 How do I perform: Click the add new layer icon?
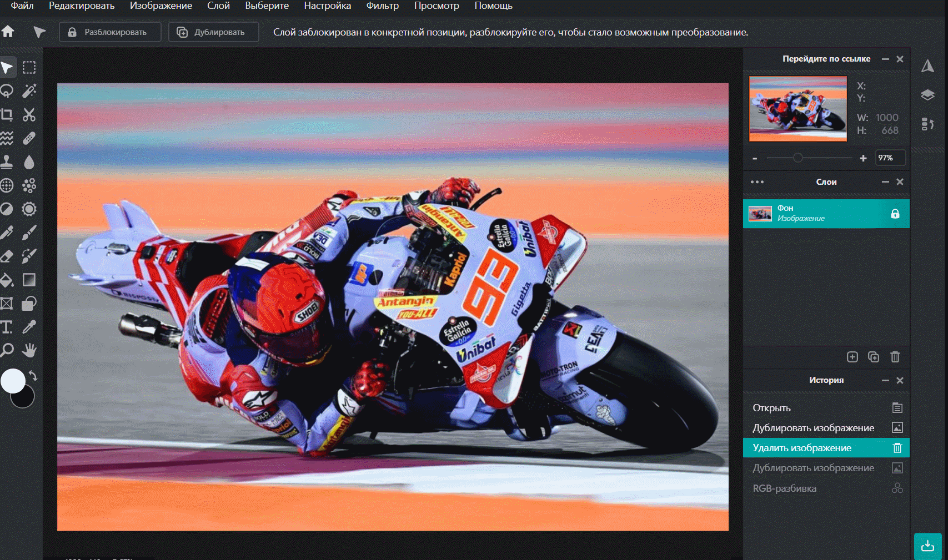(x=852, y=357)
